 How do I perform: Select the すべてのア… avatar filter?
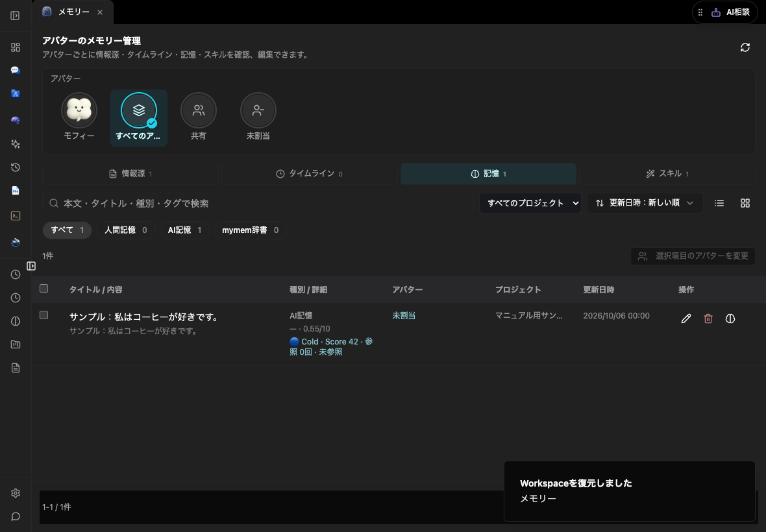click(x=139, y=117)
